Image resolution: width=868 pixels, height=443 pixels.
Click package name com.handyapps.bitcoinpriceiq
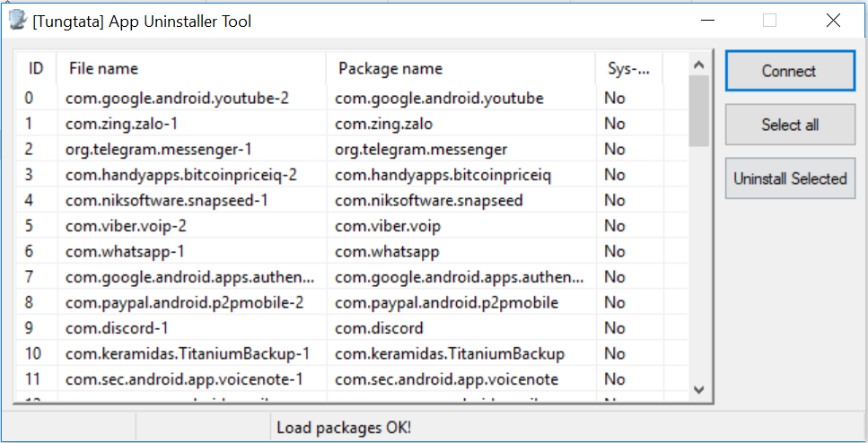point(443,175)
